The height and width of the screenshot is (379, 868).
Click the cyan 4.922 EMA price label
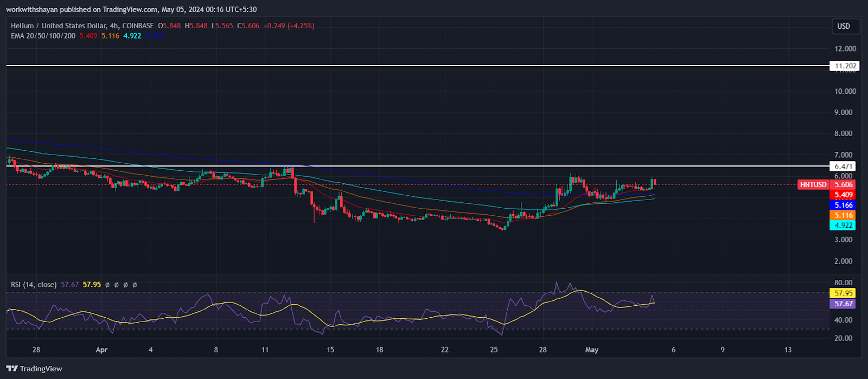pyautogui.click(x=843, y=225)
